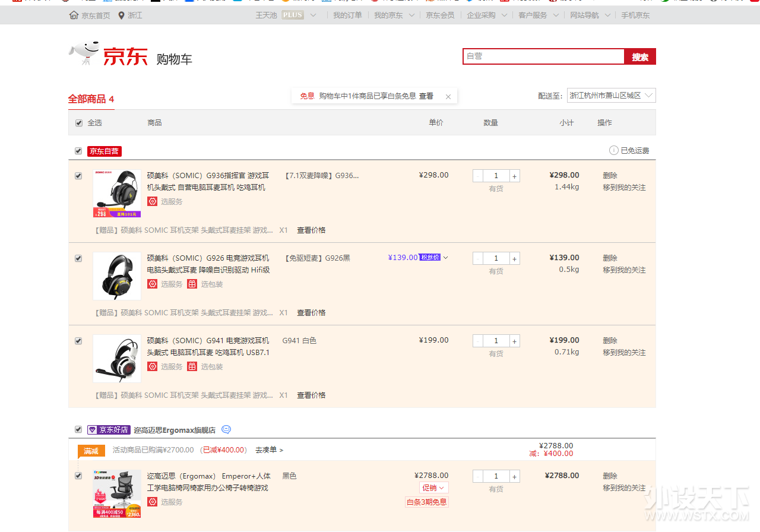Screen dimensions: 760x532
Task: Select the 全部商品 4 tab
Action: [91, 99]
